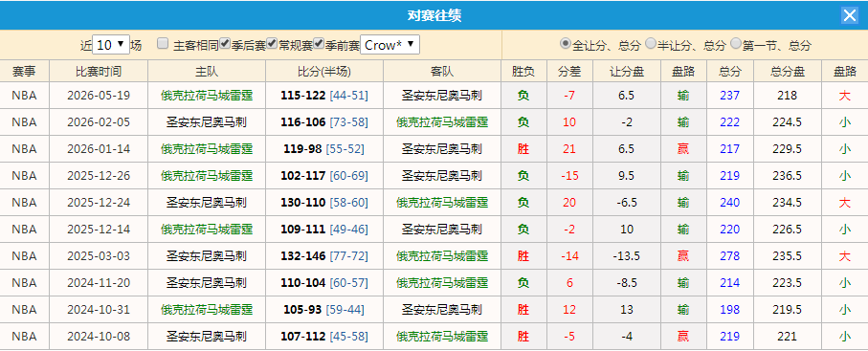Click away team 圣安东尼奥马刺 in 2026-05-19 row
This screenshot has height=351, width=868.
[442, 96]
